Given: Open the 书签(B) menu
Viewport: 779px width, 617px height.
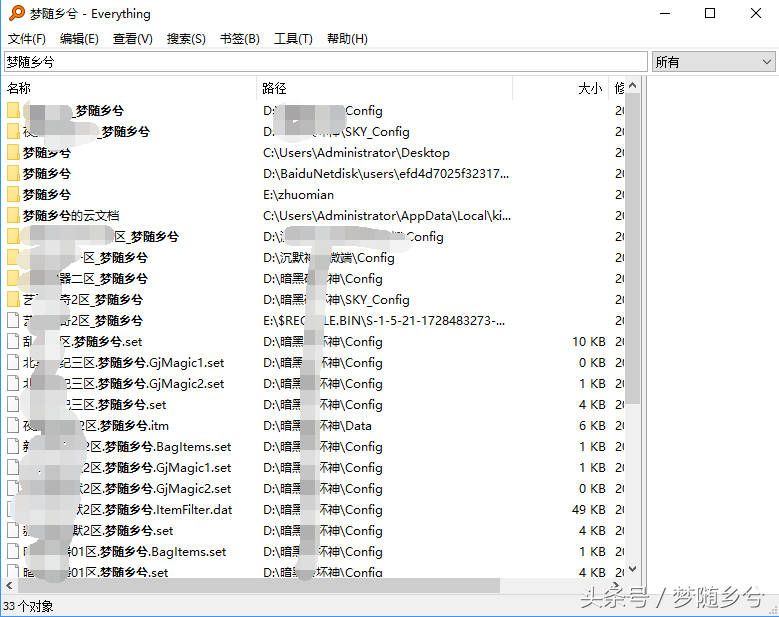Looking at the screenshot, I should 240,39.
